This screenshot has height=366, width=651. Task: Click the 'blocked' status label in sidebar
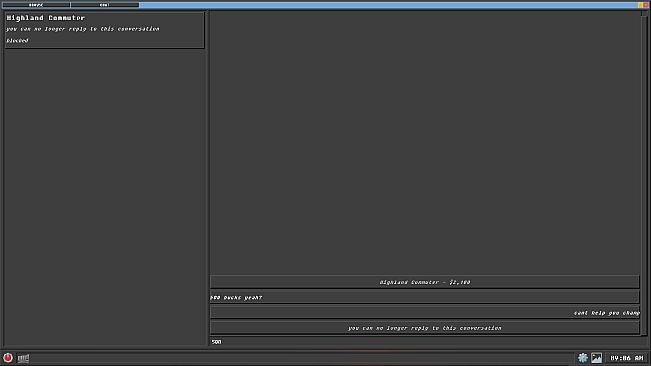pyautogui.click(x=17, y=41)
